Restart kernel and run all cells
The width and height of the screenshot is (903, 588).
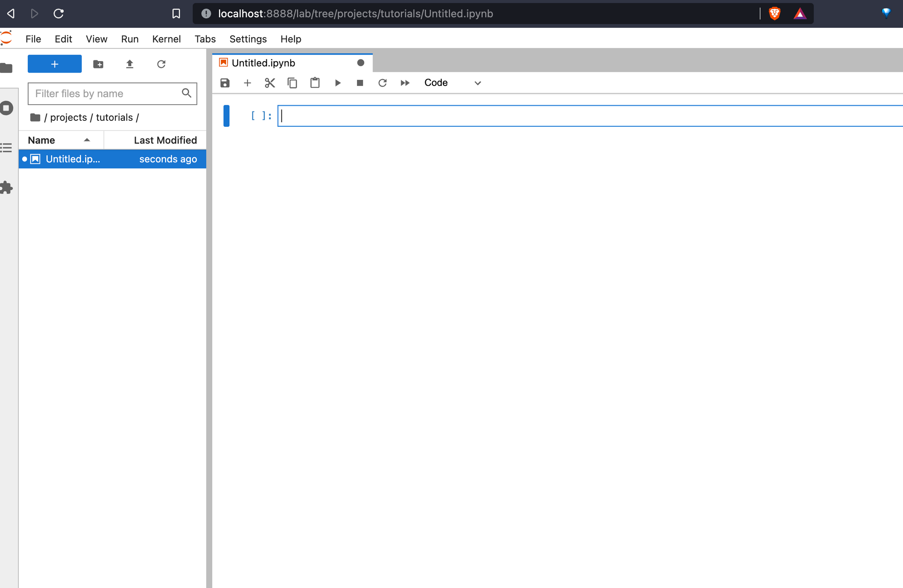pyautogui.click(x=405, y=83)
